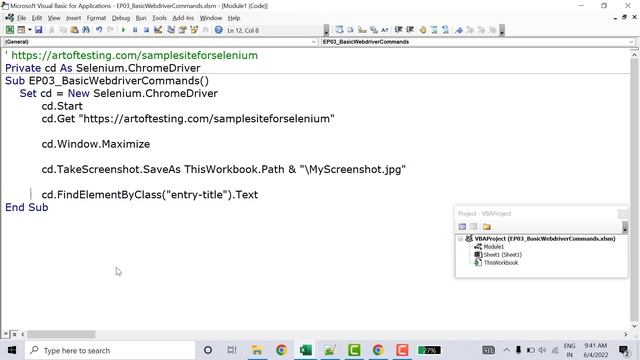
Task: Click the Windows Start button
Action: (x=12, y=350)
